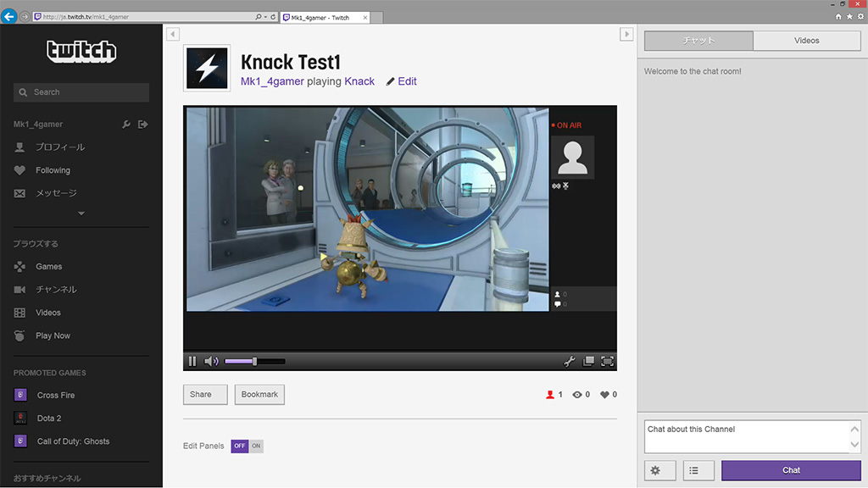Close the Mk1_4gamer - Twitch browser tab
Viewport: 868px width, 488px height.
pos(364,18)
